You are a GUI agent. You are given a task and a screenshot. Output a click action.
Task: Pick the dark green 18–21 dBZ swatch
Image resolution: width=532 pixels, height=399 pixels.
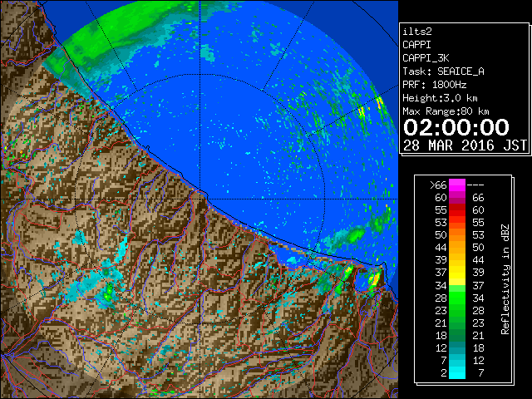(457, 335)
